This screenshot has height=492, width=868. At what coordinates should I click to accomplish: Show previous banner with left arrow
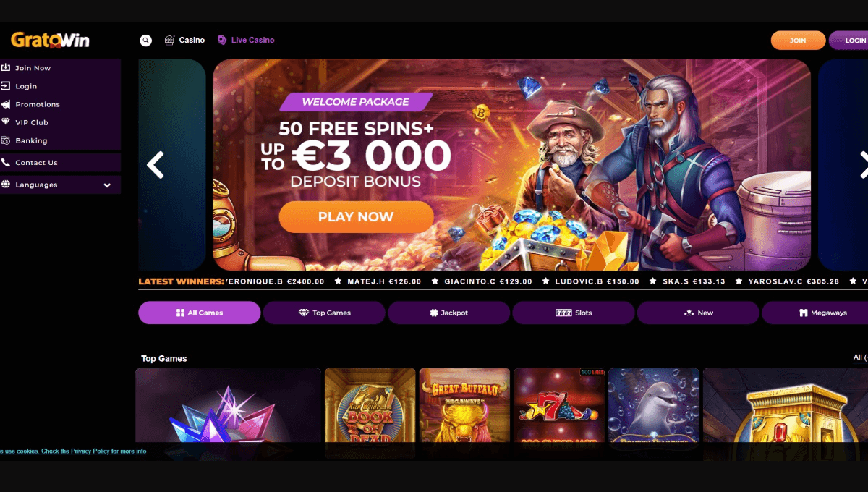tap(155, 165)
